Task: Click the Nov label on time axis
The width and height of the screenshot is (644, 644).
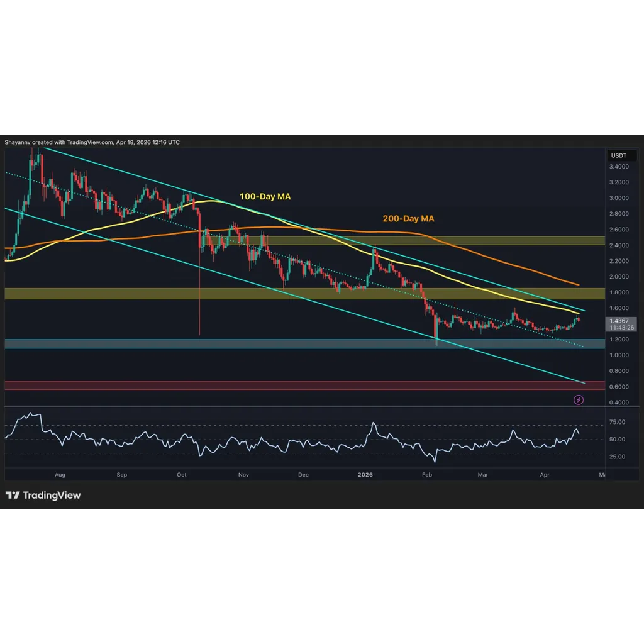Action: tap(243, 474)
